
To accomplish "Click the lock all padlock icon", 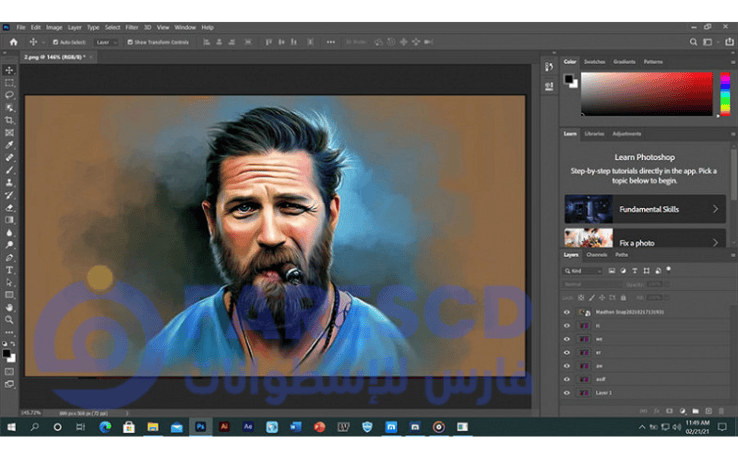I will point(623,297).
